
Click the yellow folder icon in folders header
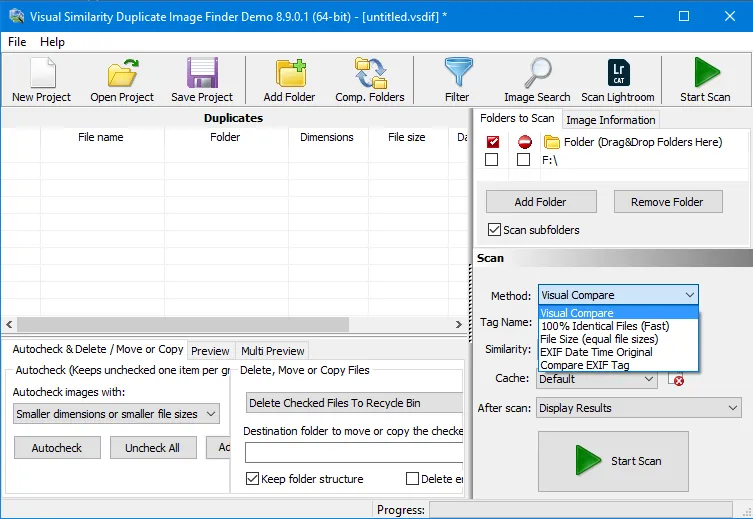point(552,142)
